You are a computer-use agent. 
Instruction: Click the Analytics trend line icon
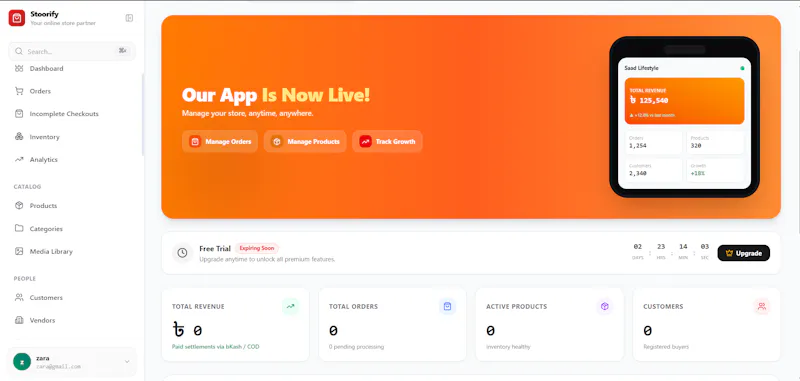click(19, 159)
